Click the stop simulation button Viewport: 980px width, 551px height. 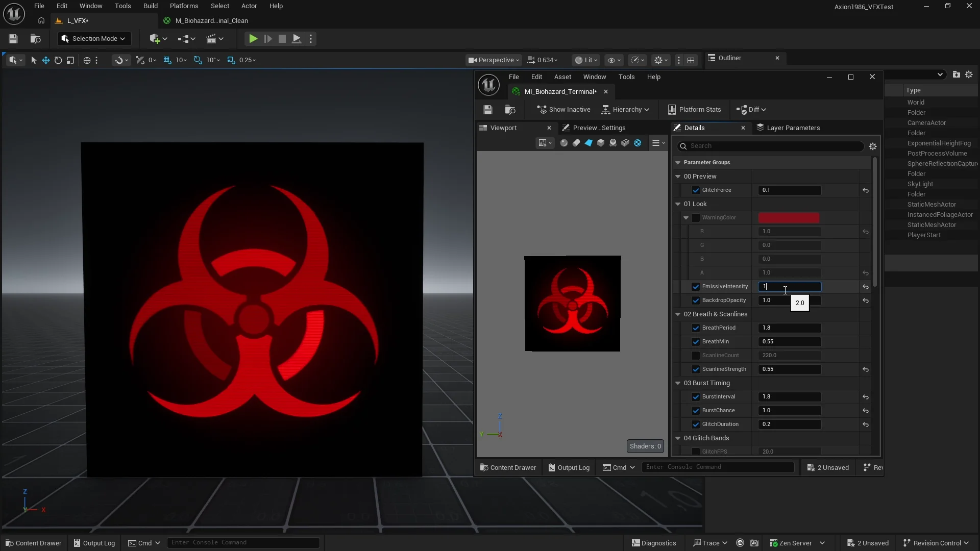282,39
